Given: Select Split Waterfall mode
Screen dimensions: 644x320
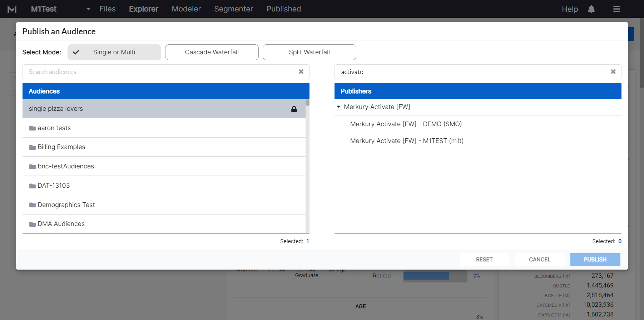Looking at the screenshot, I should point(309,52).
